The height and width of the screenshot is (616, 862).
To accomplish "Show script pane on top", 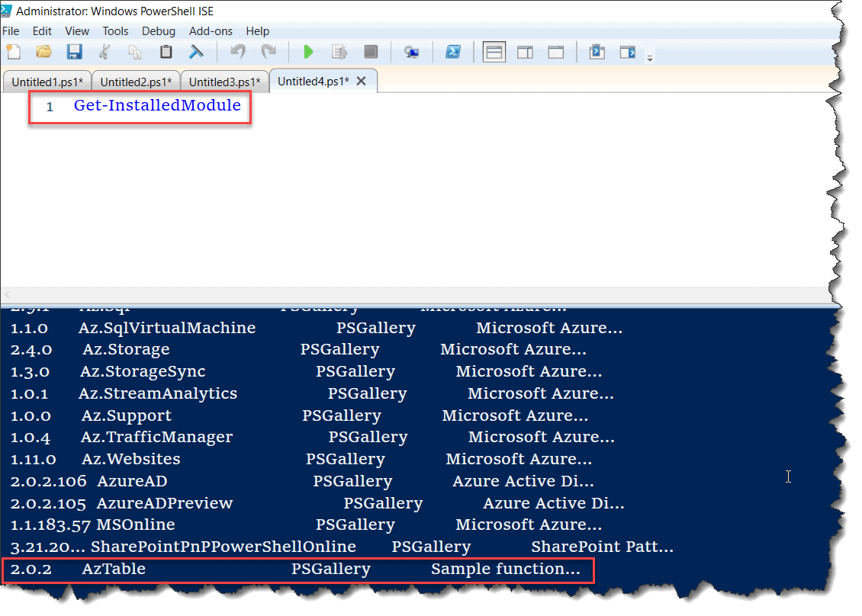I will (x=494, y=52).
